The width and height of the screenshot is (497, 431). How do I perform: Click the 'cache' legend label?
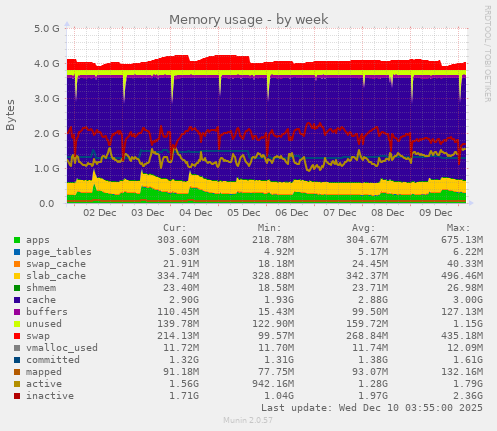(x=41, y=300)
